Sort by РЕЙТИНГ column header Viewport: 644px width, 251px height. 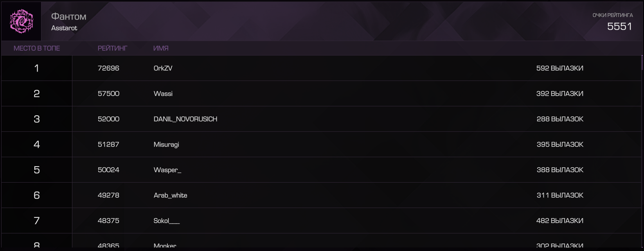click(x=113, y=48)
